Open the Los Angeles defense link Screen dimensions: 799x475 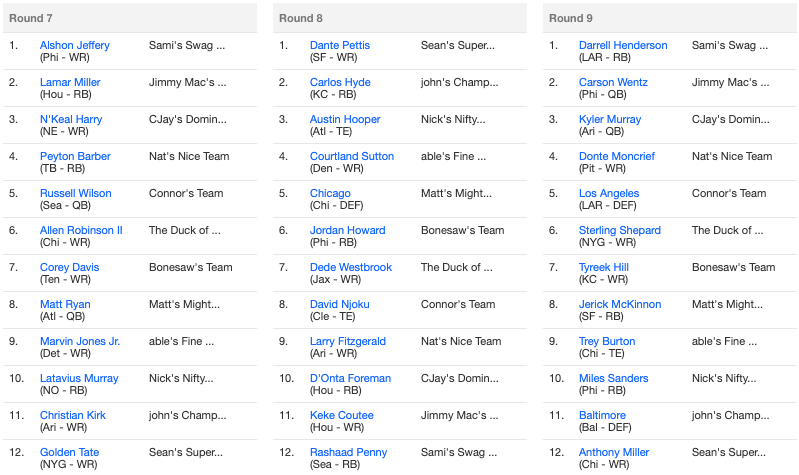point(608,194)
